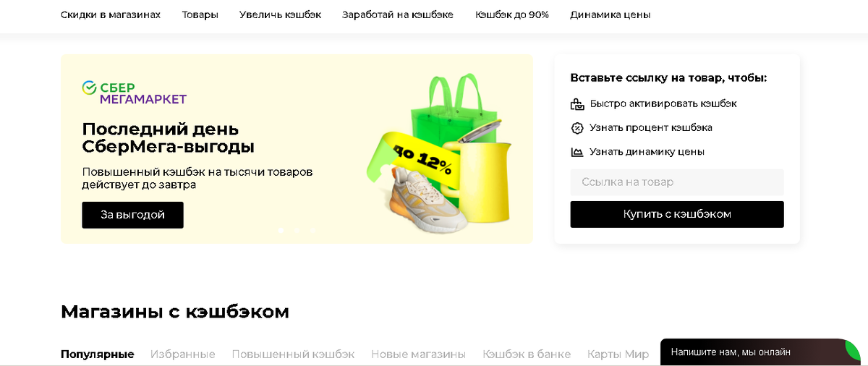Open the 'Скидки в магазинах' menu item
868x366 pixels.
pyautogui.click(x=111, y=14)
